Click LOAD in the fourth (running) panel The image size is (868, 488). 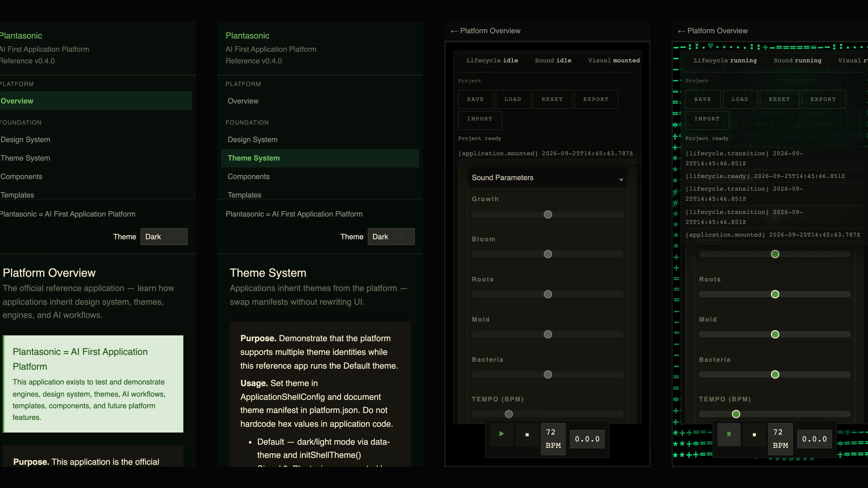coord(740,99)
